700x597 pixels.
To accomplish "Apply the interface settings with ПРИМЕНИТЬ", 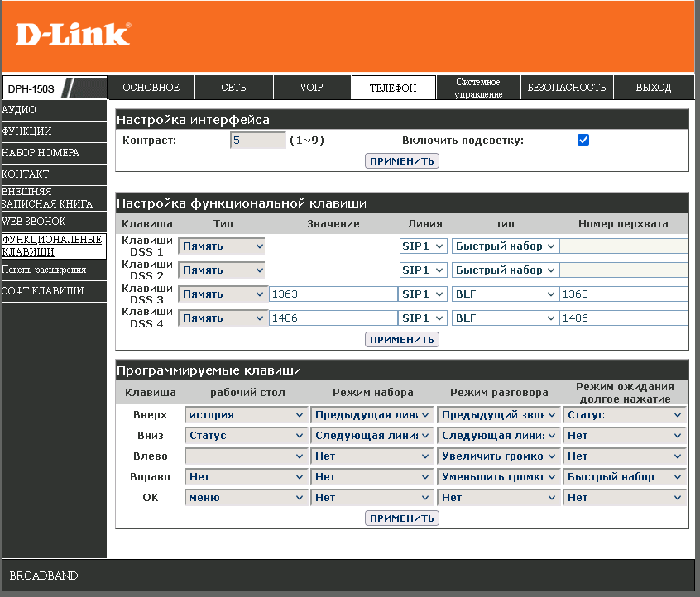I will pyautogui.click(x=401, y=161).
